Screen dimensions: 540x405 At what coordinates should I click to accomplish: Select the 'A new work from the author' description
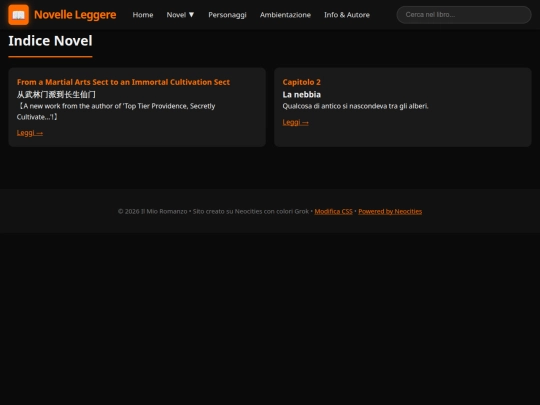116,111
